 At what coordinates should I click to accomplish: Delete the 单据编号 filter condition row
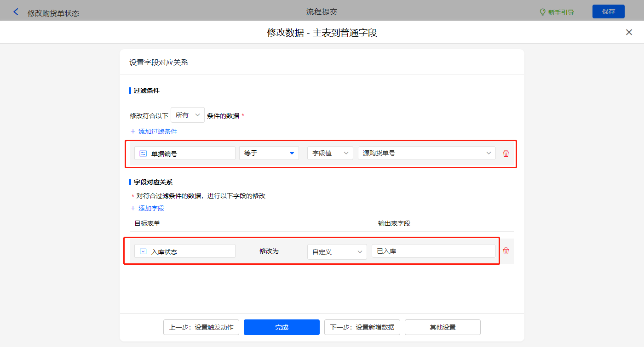pyautogui.click(x=506, y=154)
